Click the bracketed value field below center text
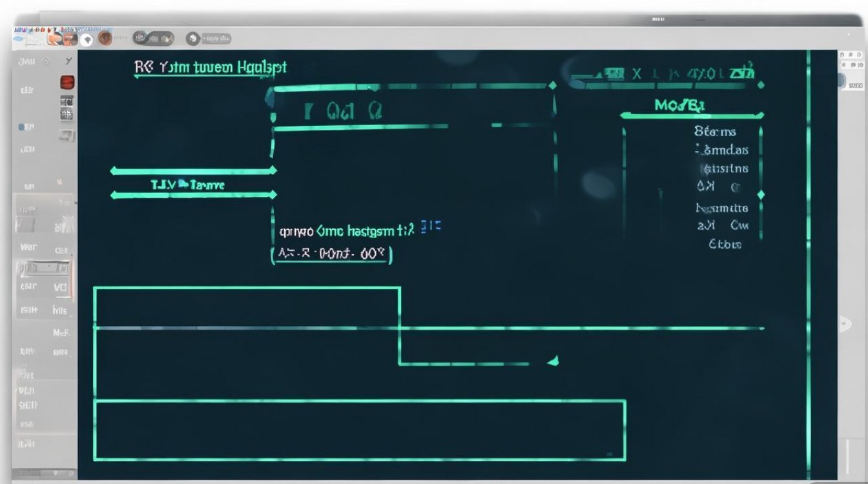The image size is (868, 484). point(331,254)
